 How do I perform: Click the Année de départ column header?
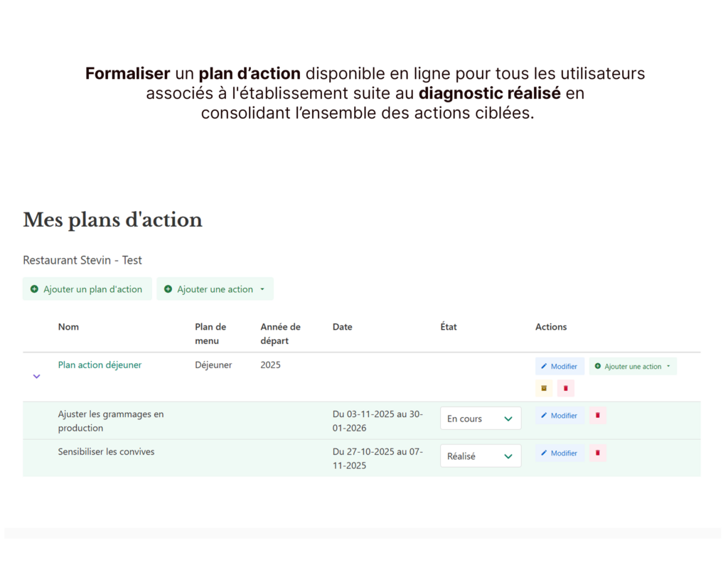tap(280, 333)
